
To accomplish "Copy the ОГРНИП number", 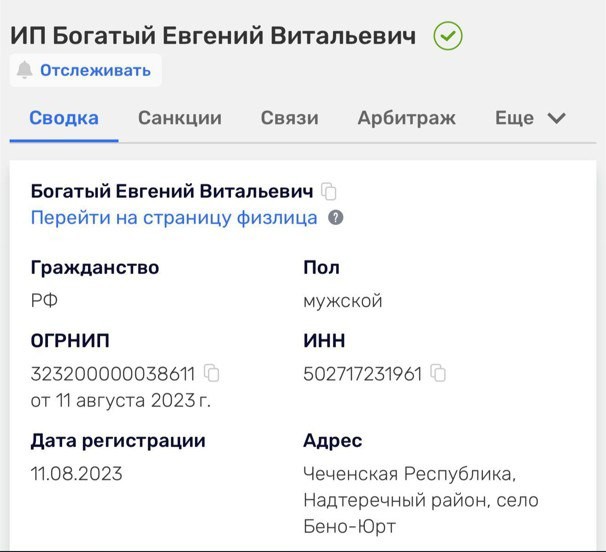I will [x=212, y=373].
